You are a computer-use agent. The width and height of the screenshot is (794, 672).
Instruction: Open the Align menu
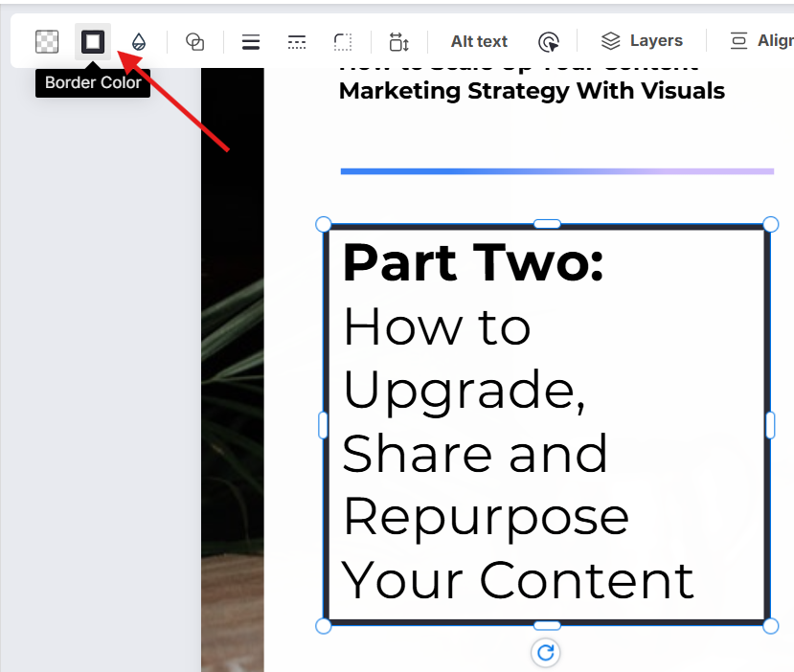click(x=761, y=41)
